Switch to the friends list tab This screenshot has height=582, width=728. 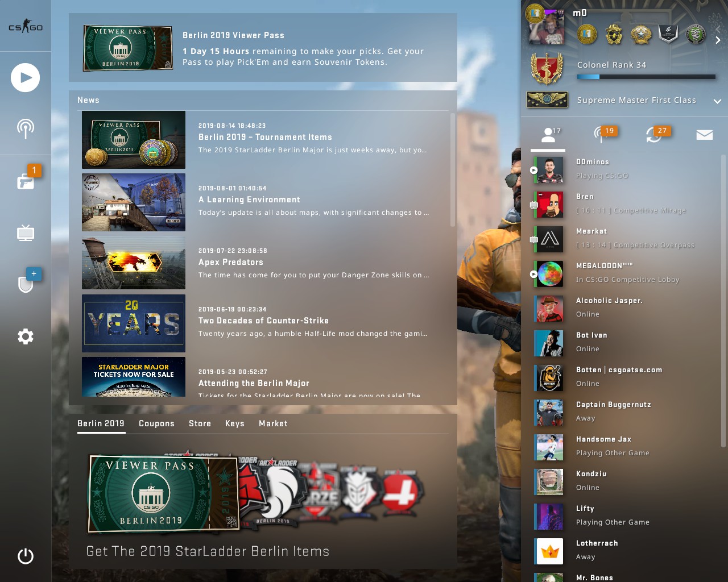[x=548, y=135]
